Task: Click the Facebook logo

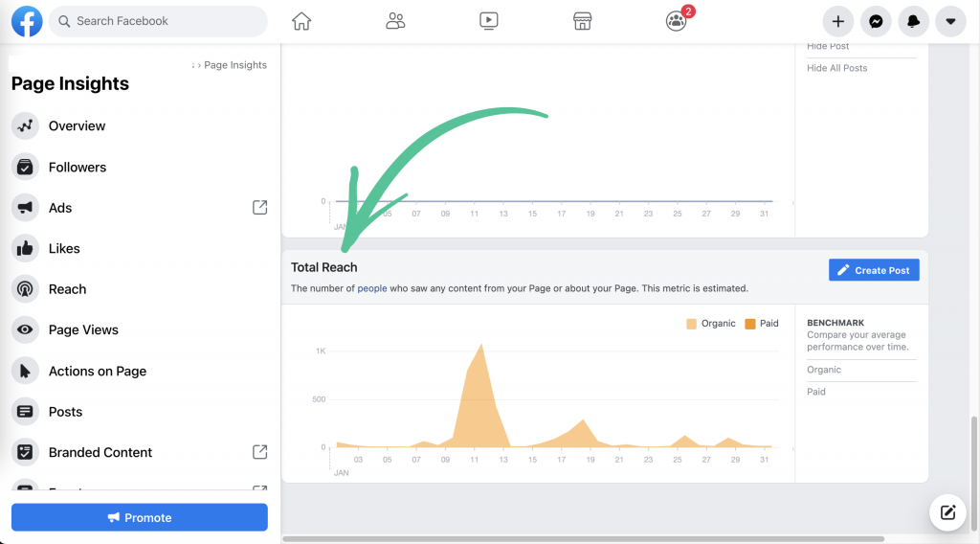Action: [27, 21]
